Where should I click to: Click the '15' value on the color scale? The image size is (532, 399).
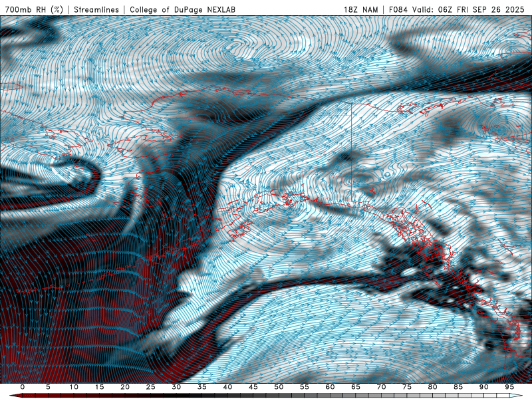pyautogui.click(x=99, y=387)
